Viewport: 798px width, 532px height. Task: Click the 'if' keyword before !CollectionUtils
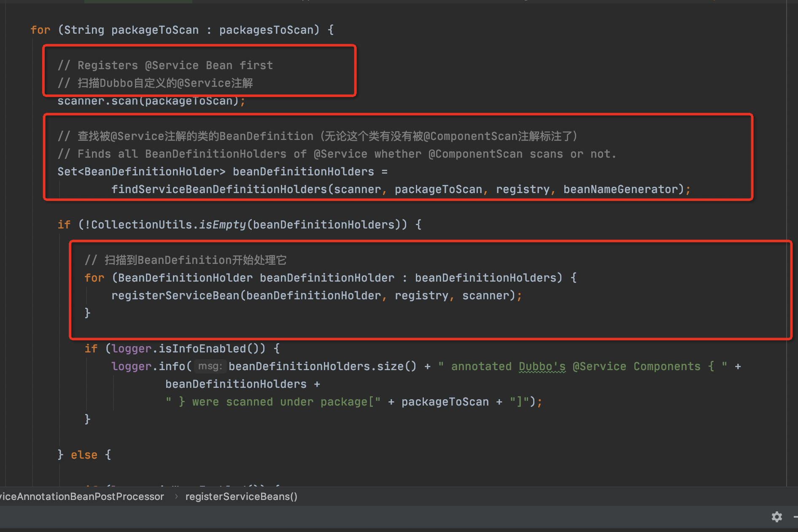[64, 225]
